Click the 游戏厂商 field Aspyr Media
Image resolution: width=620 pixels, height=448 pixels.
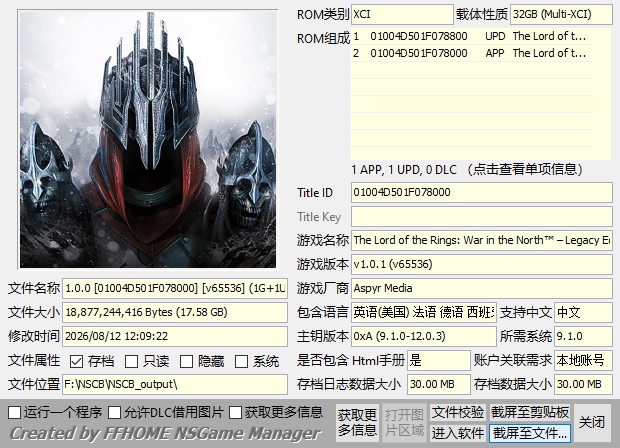click(482, 288)
